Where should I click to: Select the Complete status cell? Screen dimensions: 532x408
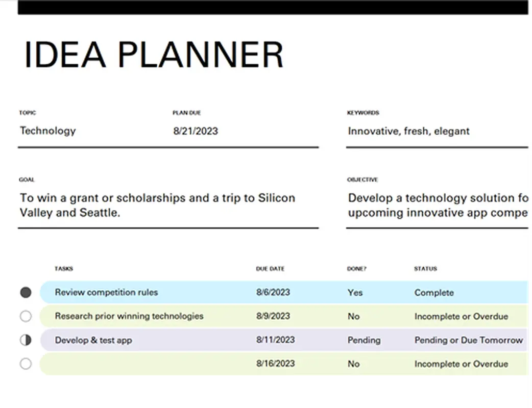click(434, 293)
